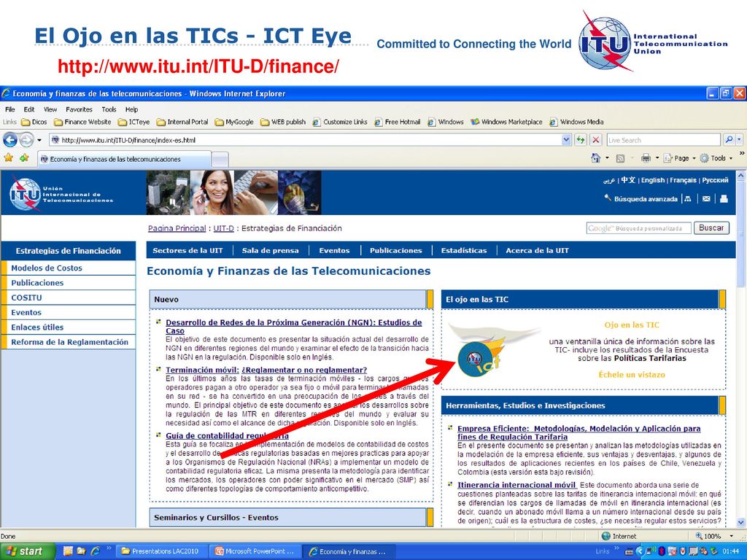Open Favorites Center star icon

coord(8,157)
